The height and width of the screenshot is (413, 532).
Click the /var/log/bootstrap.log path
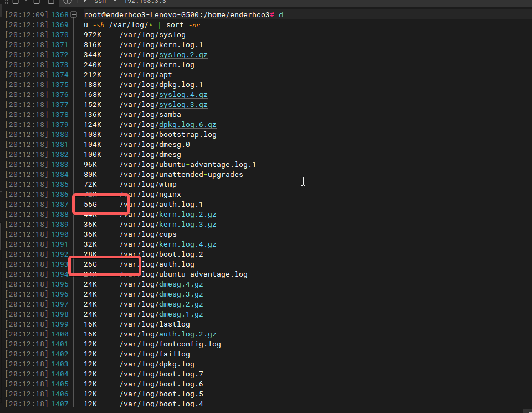[168, 134]
